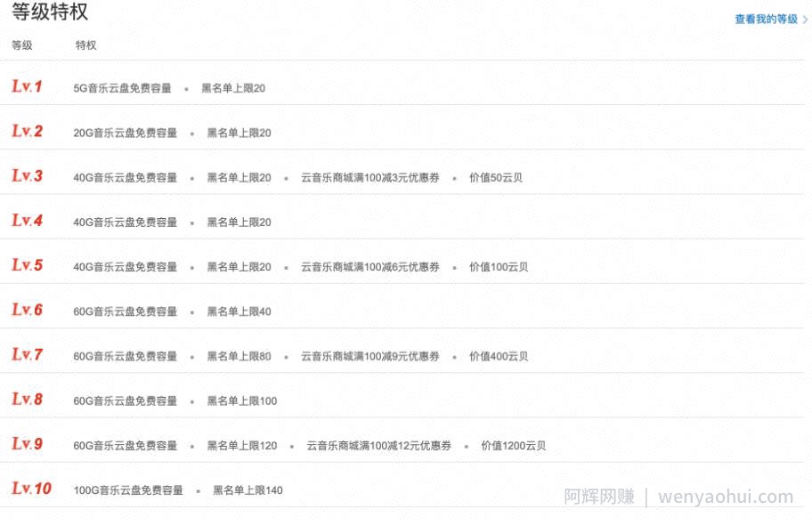Screen dimensions: 812x526
Task: Click the Lv.5 level badge
Action: tap(28, 264)
